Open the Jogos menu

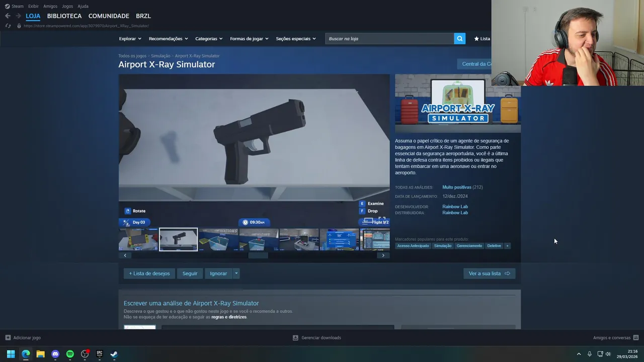[67, 6]
